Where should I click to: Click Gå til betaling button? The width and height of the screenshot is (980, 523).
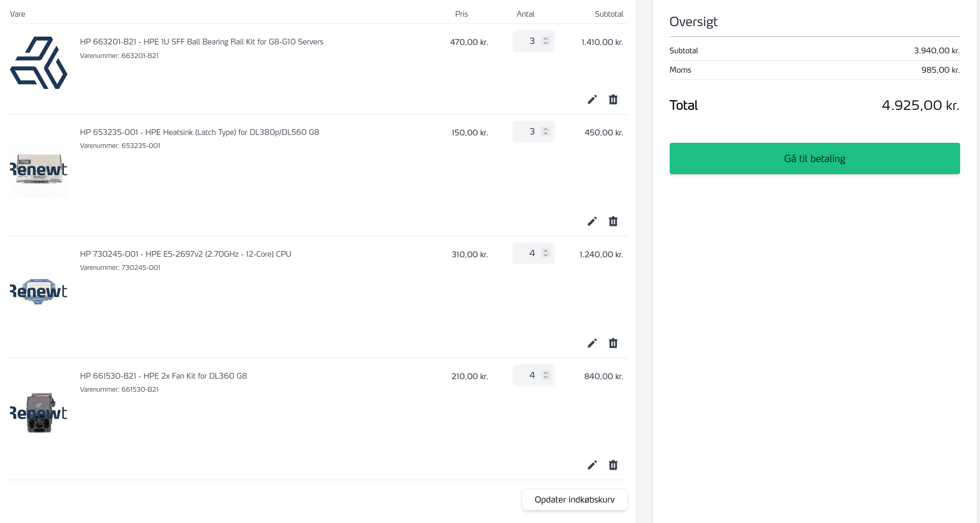click(x=815, y=158)
